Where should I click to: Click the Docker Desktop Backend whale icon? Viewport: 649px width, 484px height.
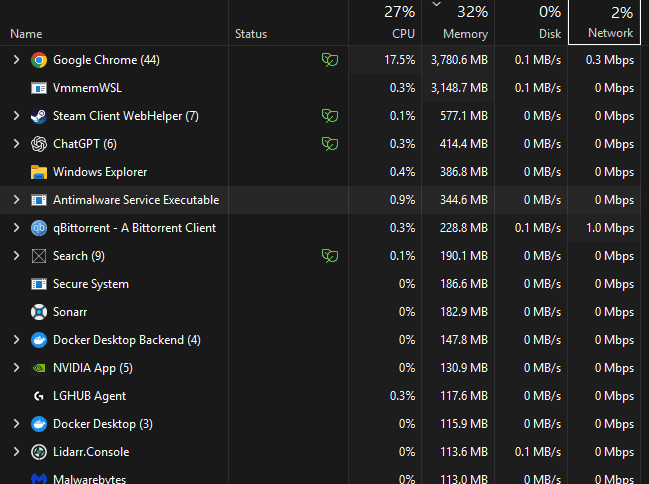coord(39,340)
